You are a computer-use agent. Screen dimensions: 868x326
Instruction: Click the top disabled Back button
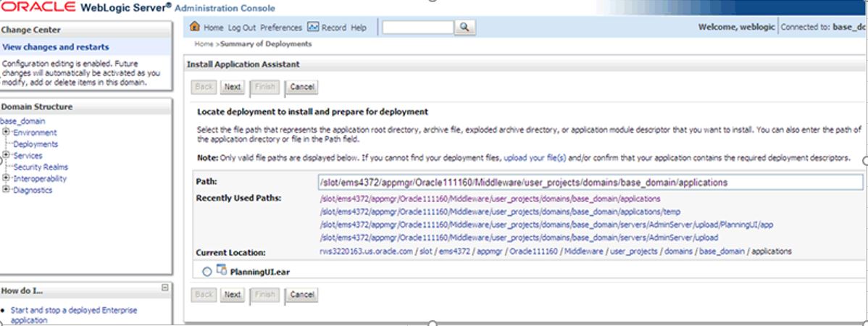pos(204,87)
